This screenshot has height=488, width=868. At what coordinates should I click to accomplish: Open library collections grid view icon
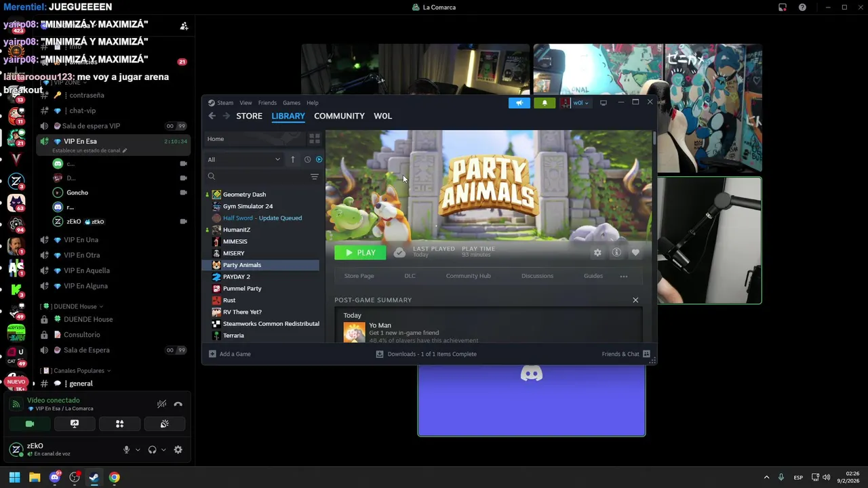(x=315, y=139)
